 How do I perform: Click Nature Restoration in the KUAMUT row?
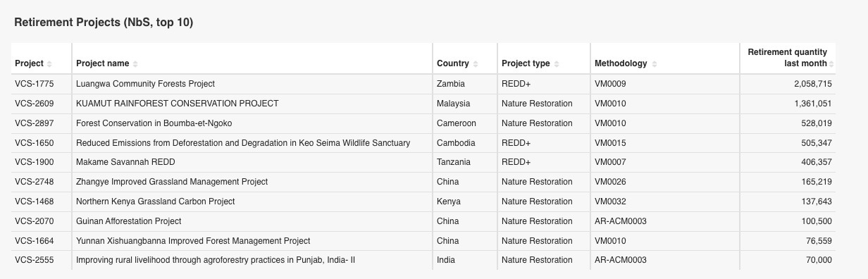pos(537,104)
